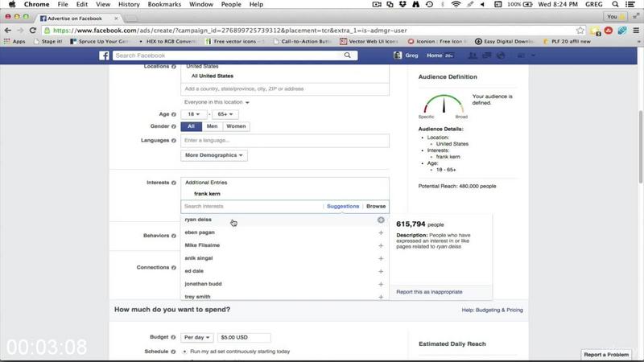The image size is (644, 362).
Task: Click the Enter a language field
Action: point(285,141)
